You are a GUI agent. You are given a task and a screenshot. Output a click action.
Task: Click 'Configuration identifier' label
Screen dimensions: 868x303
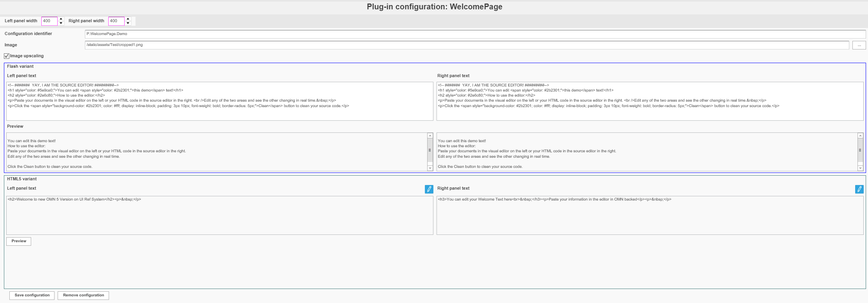(28, 34)
